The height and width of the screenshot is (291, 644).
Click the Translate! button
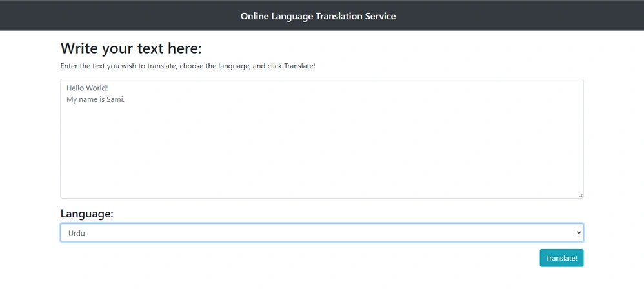(x=561, y=258)
